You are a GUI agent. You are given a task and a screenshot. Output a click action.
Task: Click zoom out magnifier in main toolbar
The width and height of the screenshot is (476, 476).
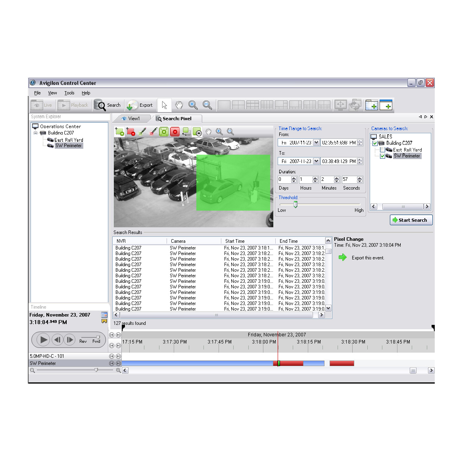tap(207, 105)
